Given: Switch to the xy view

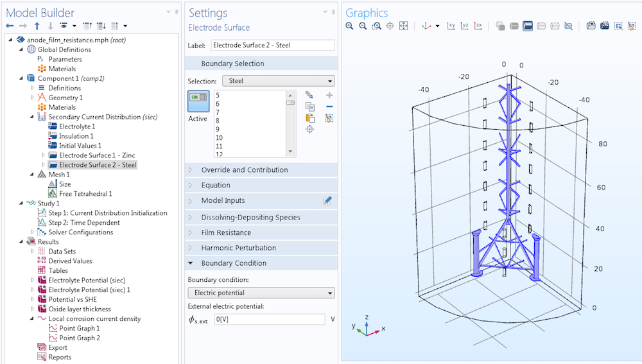Looking at the screenshot, I should (x=451, y=26).
